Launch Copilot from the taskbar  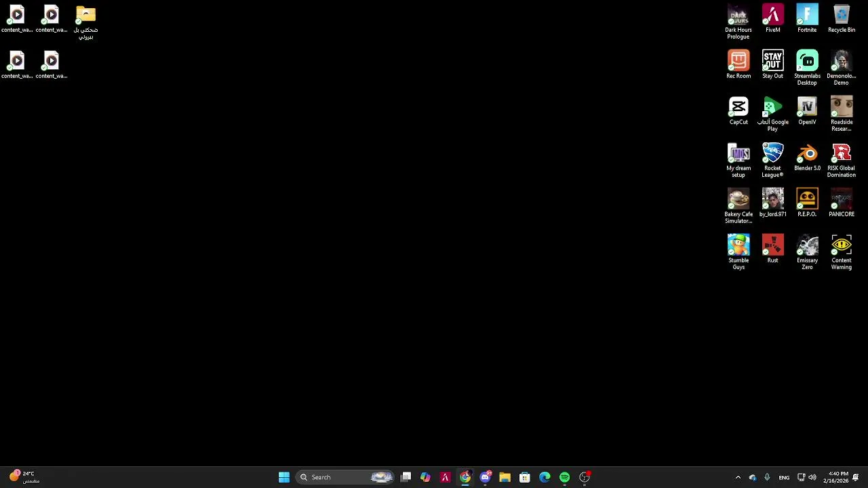pyautogui.click(x=425, y=477)
